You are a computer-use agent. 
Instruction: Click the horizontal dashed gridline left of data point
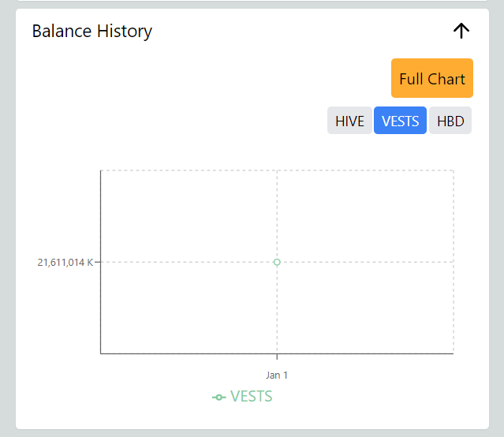tap(189, 262)
